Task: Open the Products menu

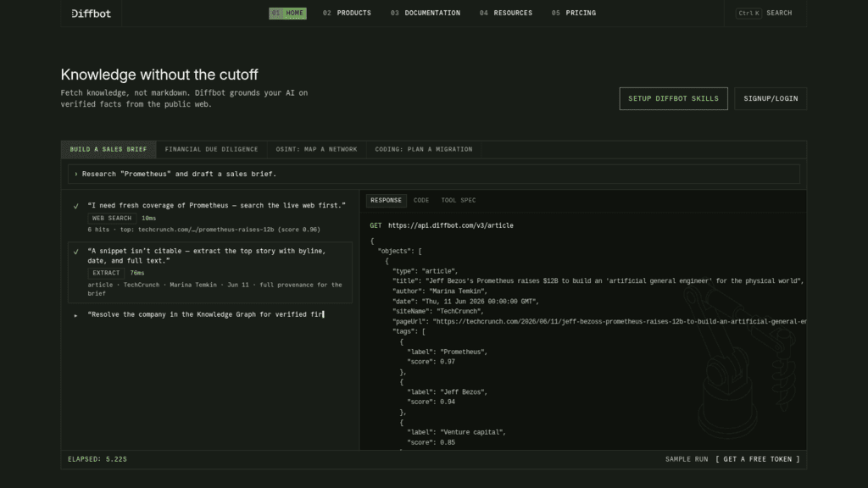Action: [x=347, y=14]
